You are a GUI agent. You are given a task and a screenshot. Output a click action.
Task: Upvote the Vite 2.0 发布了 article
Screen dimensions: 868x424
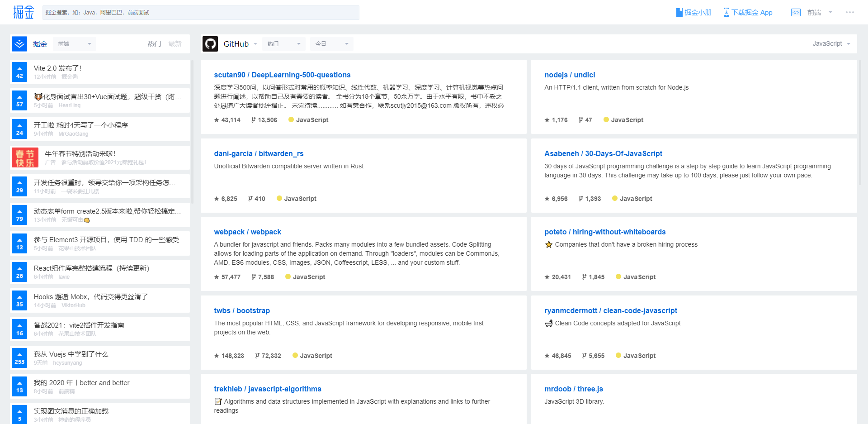[x=19, y=72]
